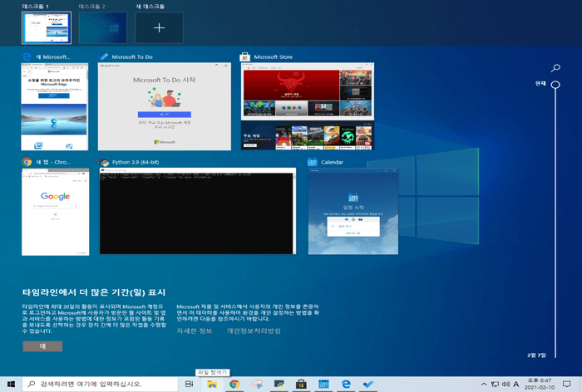Open Microsoft Store from the taskbar
The width and height of the screenshot is (582, 392).
[301, 385]
